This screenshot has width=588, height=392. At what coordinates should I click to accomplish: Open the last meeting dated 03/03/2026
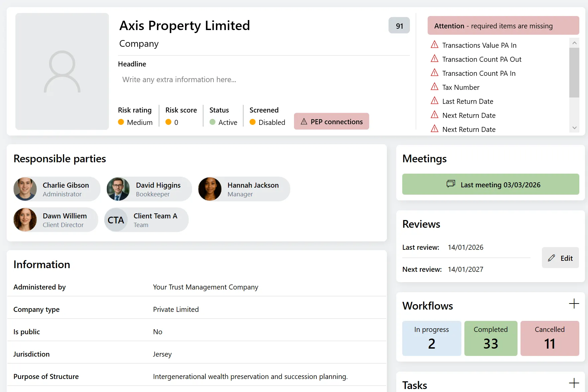point(490,184)
